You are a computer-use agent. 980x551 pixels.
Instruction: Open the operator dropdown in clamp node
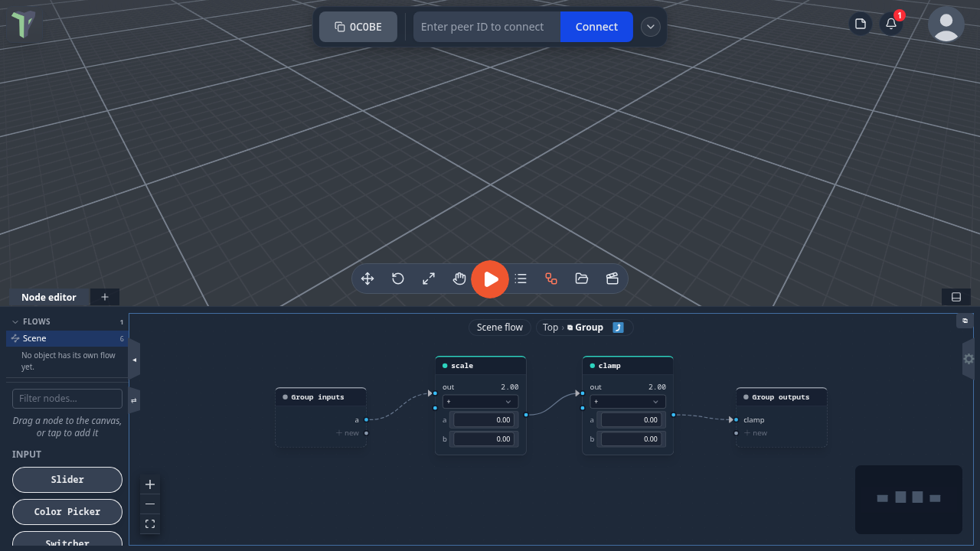628,402
